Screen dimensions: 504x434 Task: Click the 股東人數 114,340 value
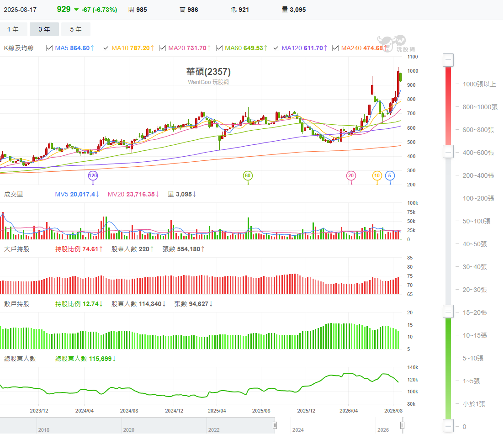click(138, 304)
